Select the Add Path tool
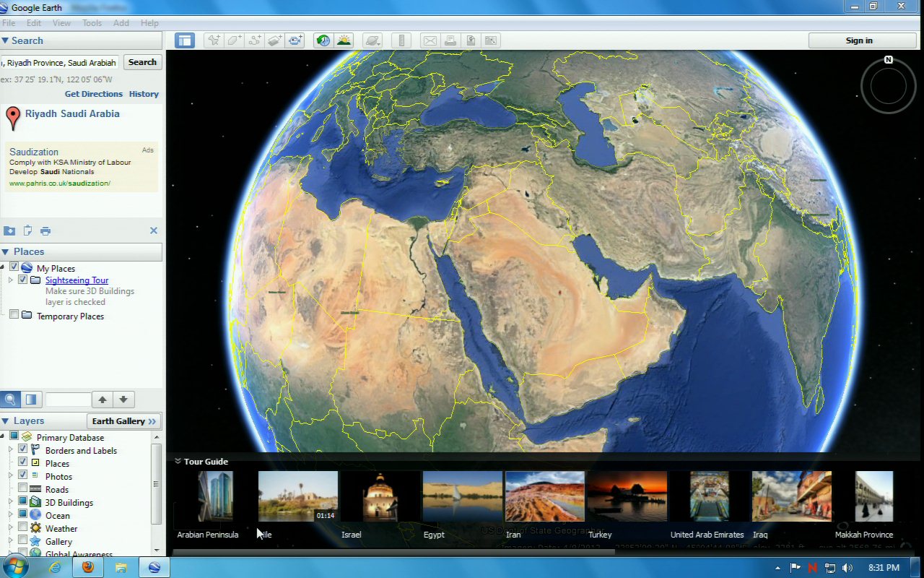The width and height of the screenshot is (924, 578). pyautogui.click(x=254, y=40)
